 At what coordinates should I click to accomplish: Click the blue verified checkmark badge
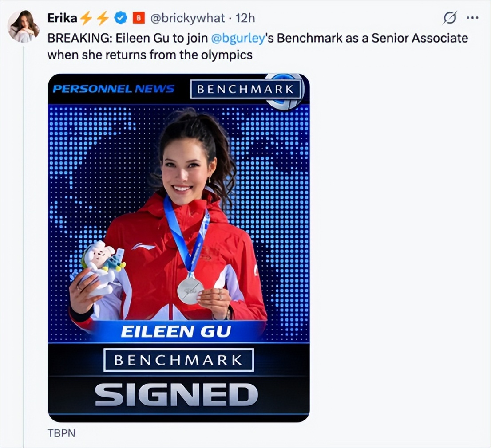[x=120, y=18]
